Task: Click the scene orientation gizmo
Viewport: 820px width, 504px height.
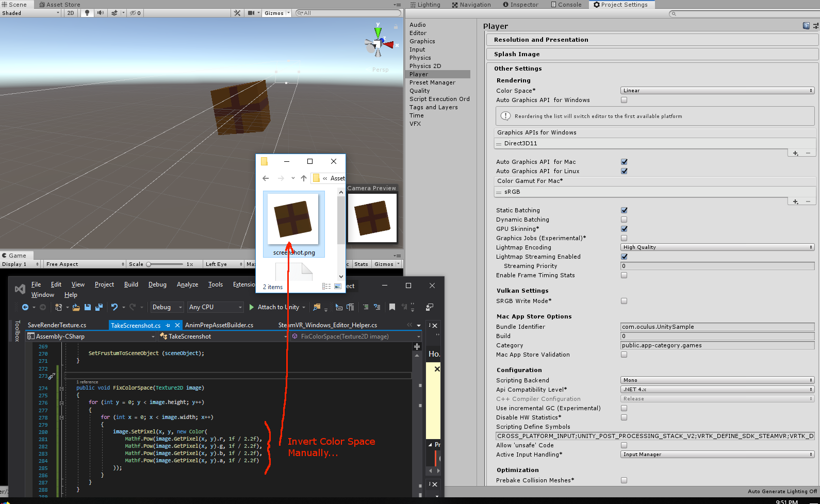Action: click(x=379, y=43)
